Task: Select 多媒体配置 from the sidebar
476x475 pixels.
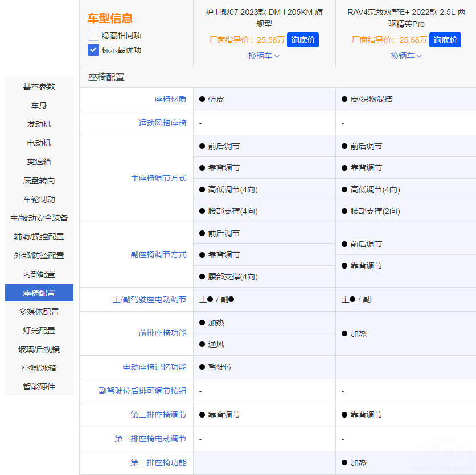Action: tap(38, 312)
